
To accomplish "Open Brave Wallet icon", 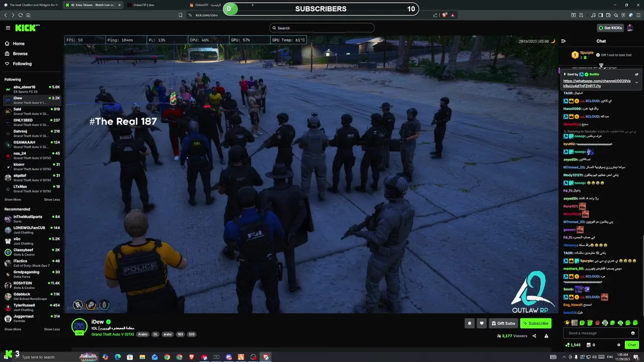I will (x=609, y=15).
